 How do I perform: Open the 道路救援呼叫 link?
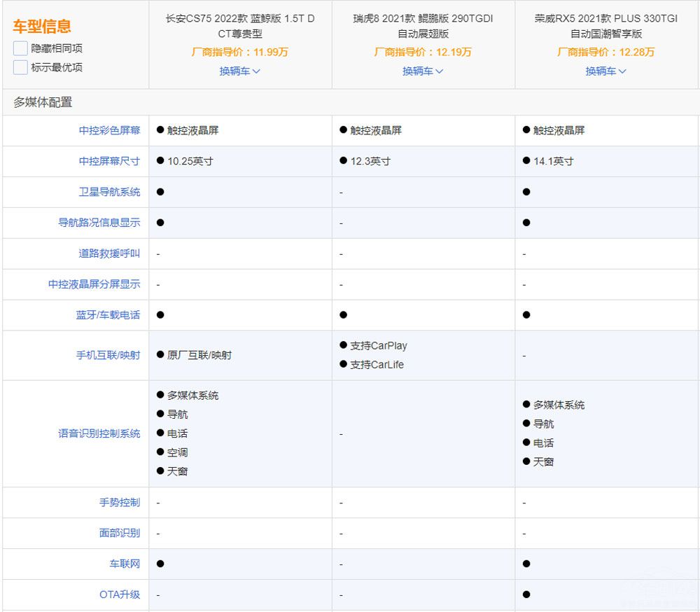point(109,253)
